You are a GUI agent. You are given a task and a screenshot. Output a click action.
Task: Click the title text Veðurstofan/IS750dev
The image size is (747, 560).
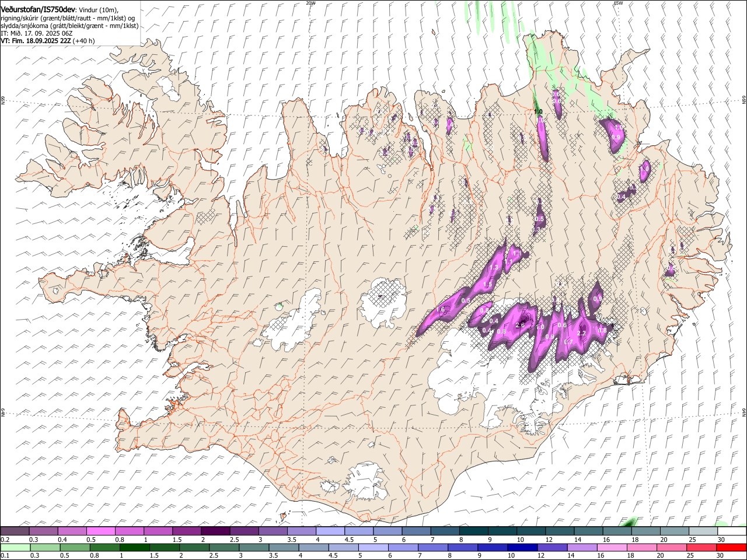38,9
